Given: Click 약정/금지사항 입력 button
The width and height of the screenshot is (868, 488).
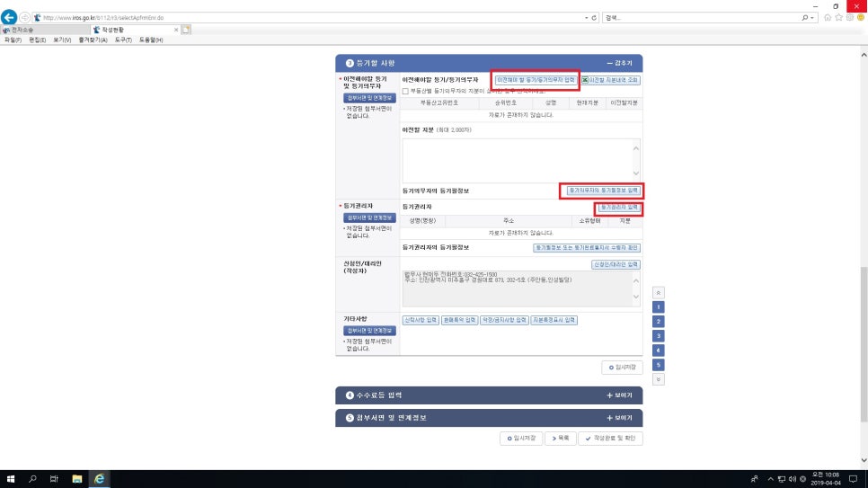Looking at the screenshot, I should pos(504,320).
